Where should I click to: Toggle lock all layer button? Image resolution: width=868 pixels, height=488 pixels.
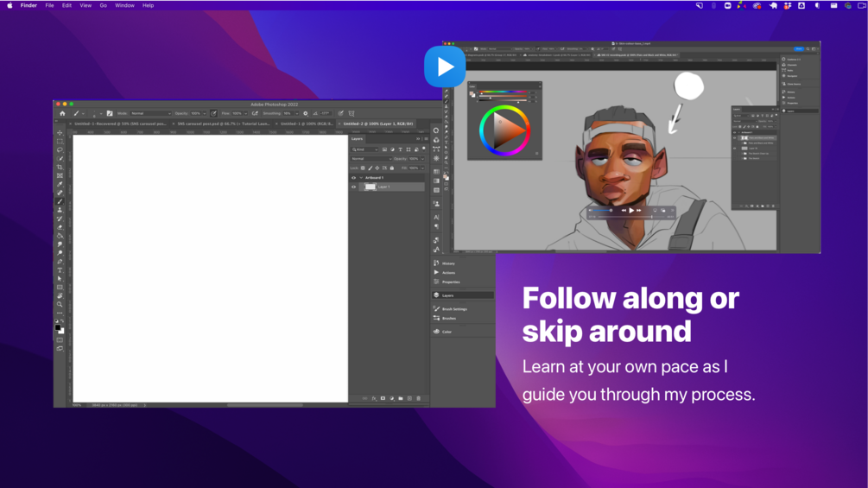392,168
